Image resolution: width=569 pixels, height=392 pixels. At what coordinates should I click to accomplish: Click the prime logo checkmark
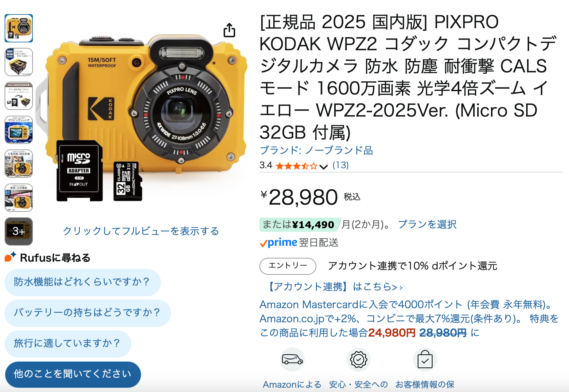[x=263, y=244]
